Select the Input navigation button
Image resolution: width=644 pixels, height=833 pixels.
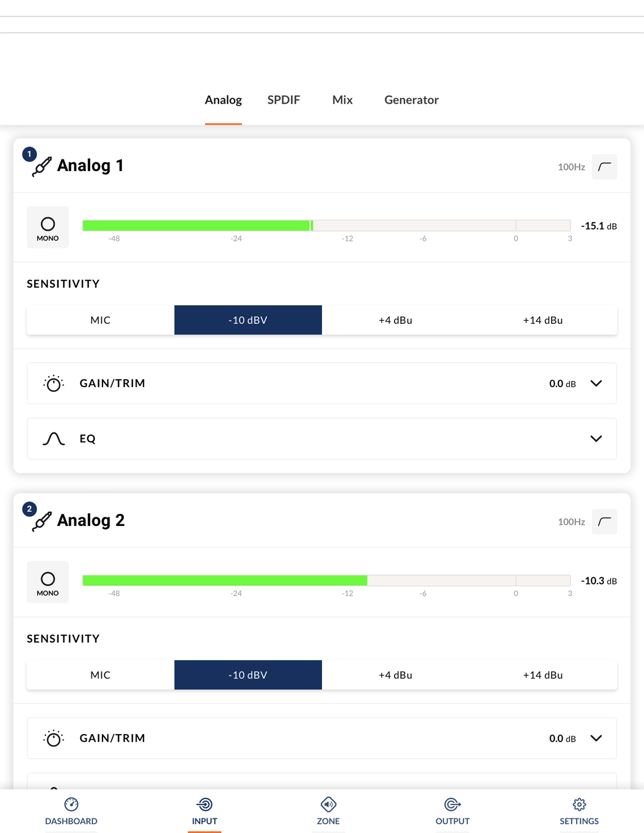coord(205,811)
